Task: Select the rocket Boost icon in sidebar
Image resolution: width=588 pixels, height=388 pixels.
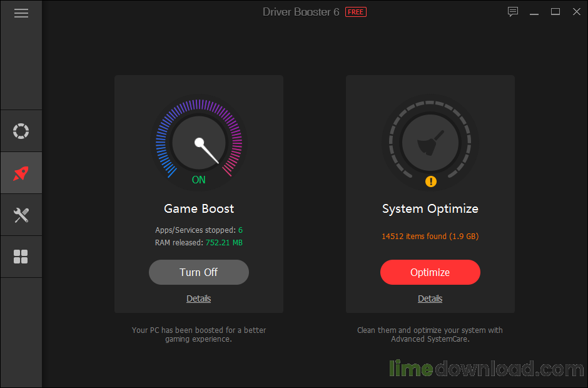Action: coord(21,173)
